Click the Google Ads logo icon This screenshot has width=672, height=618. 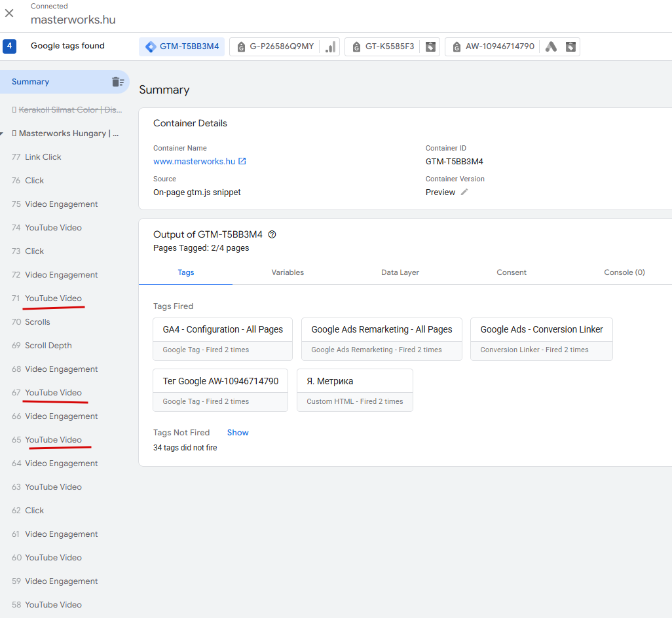[551, 46]
